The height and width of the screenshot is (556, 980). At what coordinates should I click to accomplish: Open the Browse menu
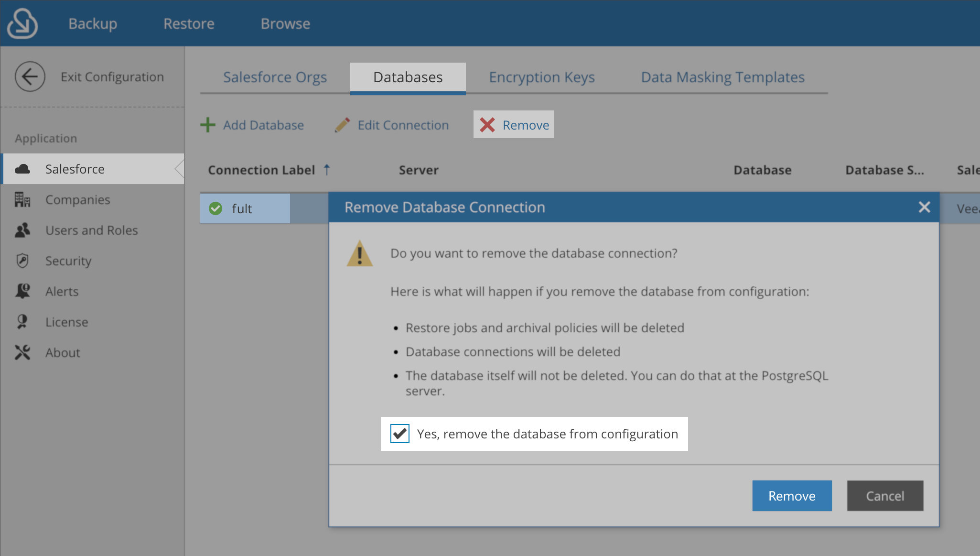click(x=285, y=23)
